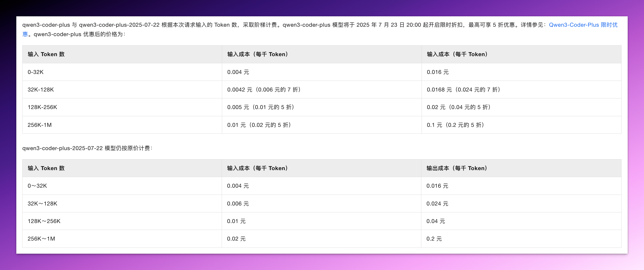Image resolution: width=644 pixels, height=270 pixels.
Task: Click the 输入 Token 数 header in first table
Action: (46, 54)
